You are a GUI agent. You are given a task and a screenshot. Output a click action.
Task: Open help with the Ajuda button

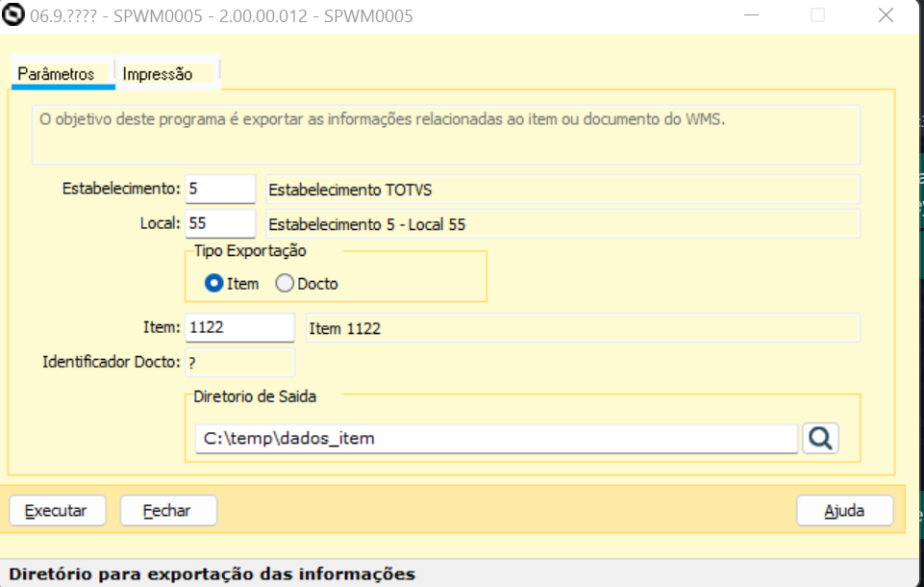click(x=844, y=510)
